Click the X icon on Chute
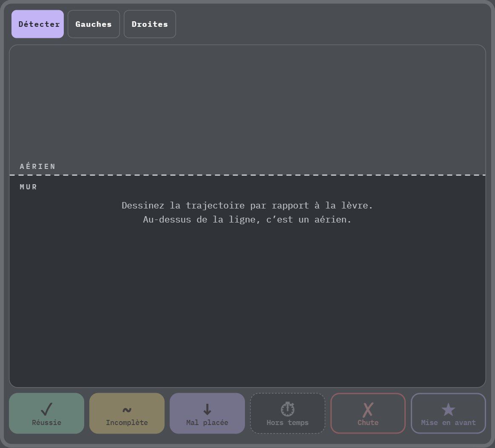Image resolution: width=495 pixels, height=448 pixels. 368,410
